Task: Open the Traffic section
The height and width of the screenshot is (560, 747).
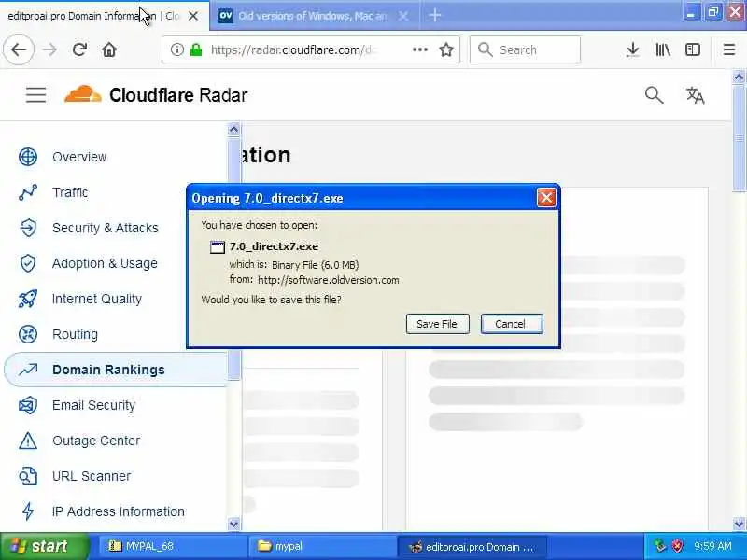Action: [70, 192]
